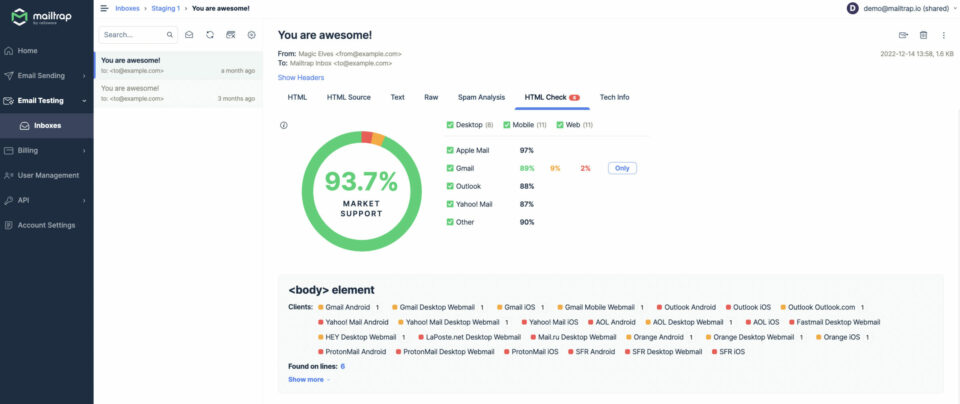This screenshot has width=960, height=404.
Task: Click the forward email icon
Action: pos(904,35)
